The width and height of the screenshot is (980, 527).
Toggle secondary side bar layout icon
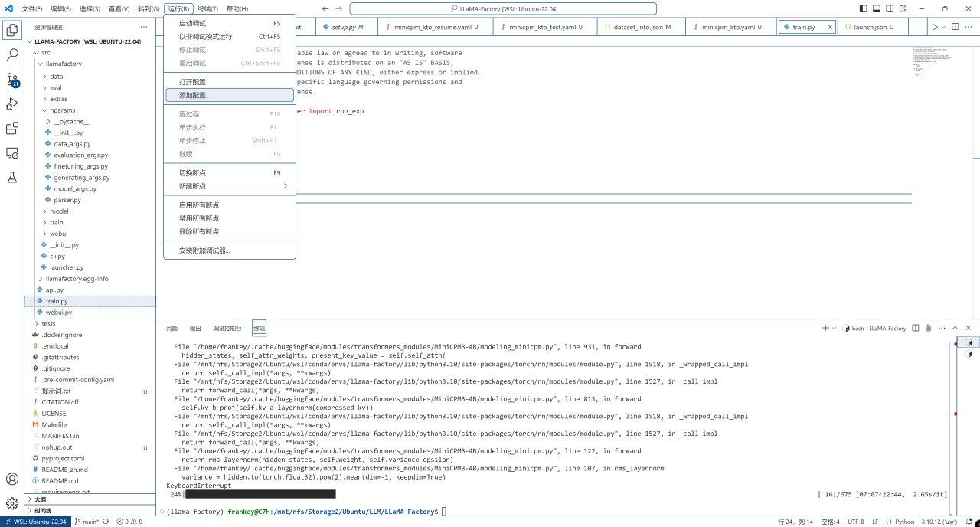pos(891,8)
